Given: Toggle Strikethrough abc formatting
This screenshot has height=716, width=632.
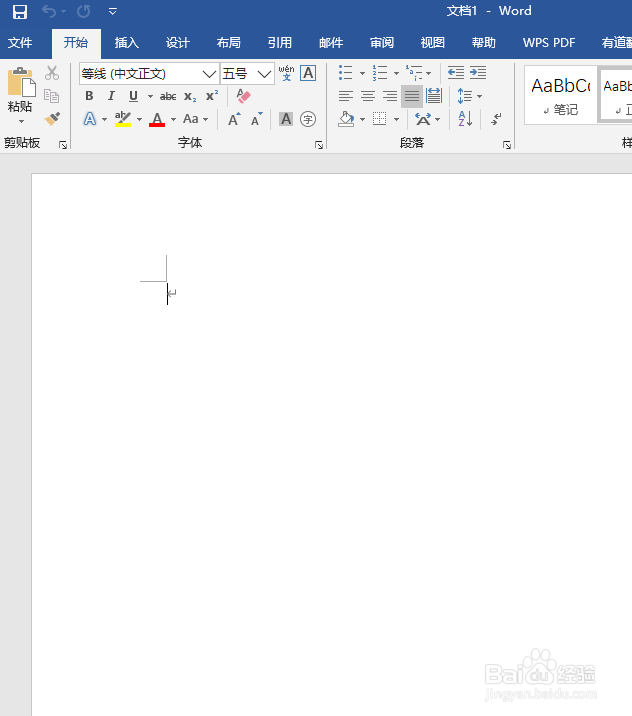Looking at the screenshot, I should [x=168, y=96].
